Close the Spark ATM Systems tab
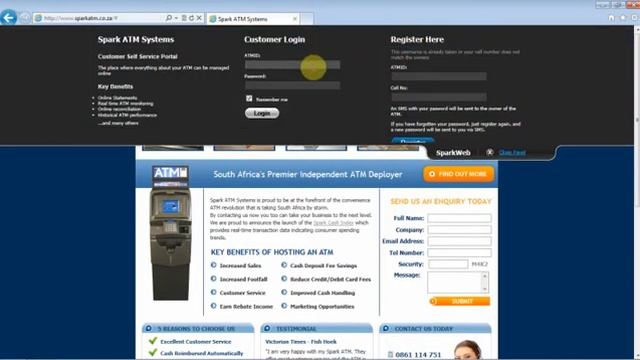Viewport: 640px width, 360px height. click(295, 19)
